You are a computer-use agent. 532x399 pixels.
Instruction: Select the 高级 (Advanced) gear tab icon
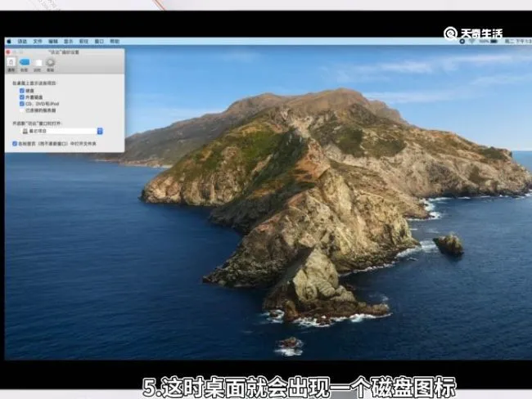click(51, 65)
